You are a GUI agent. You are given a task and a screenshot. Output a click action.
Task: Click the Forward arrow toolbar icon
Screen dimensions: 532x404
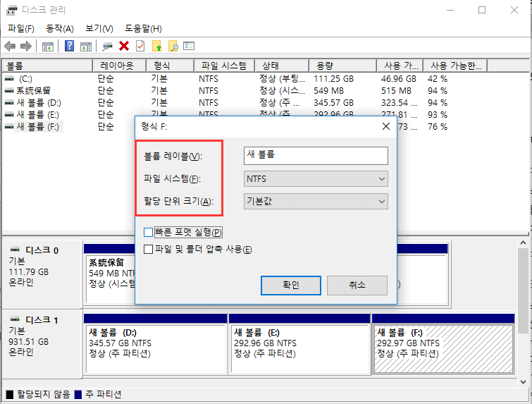pos(26,46)
